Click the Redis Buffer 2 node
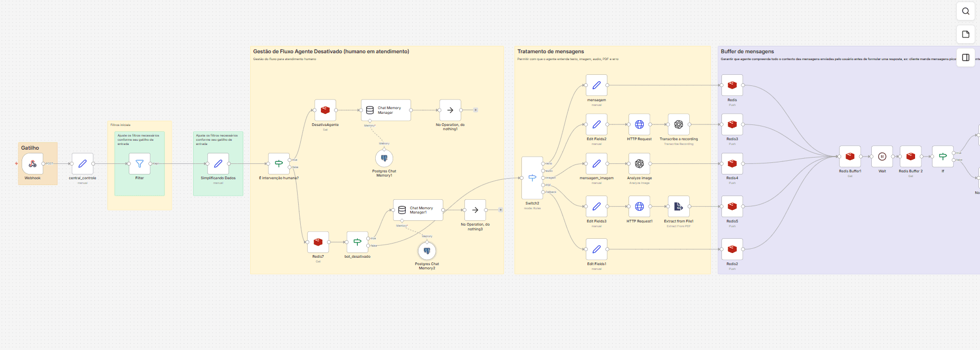Image resolution: width=980 pixels, height=350 pixels. (x=910, y=157)
